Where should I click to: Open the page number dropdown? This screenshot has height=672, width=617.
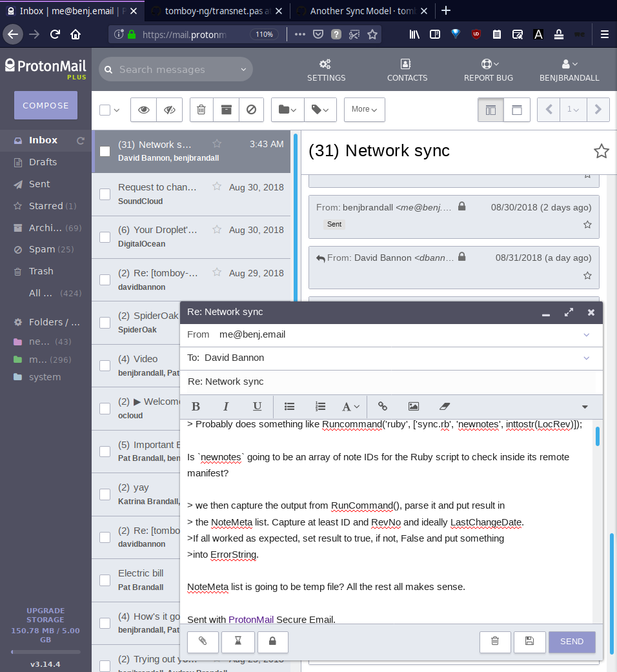tap(573, 110)
